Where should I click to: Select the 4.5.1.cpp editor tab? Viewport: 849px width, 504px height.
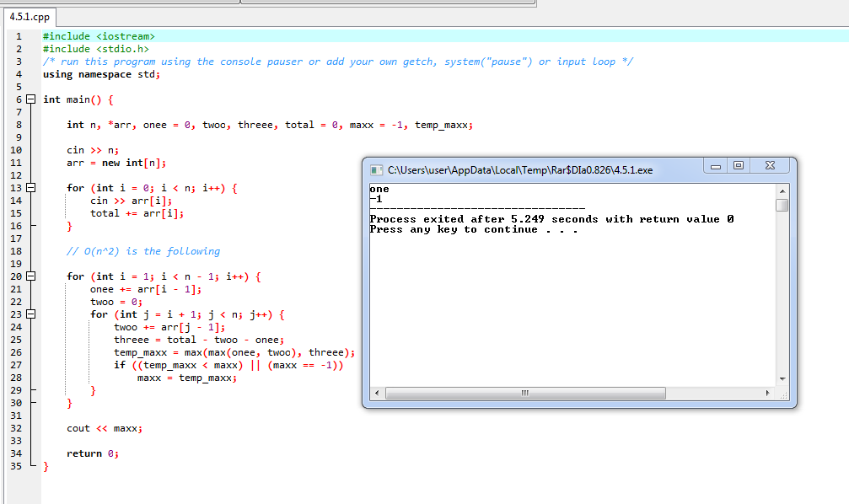click(x=30, y=18)
